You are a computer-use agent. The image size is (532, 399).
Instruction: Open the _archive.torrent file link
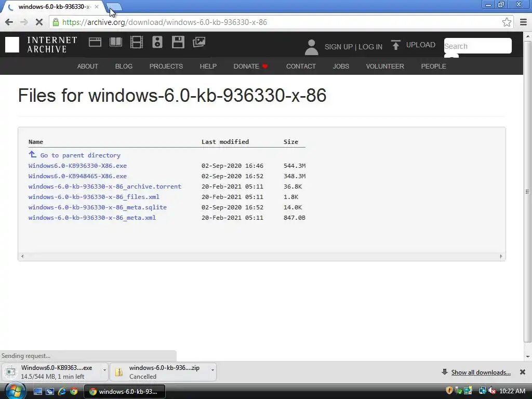click(105, 187)
